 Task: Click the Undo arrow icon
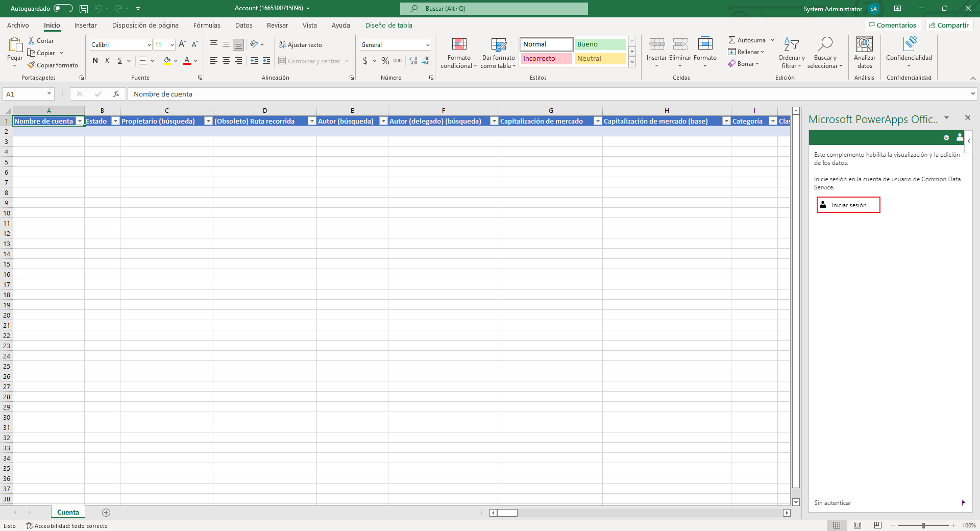click(99, 9)
